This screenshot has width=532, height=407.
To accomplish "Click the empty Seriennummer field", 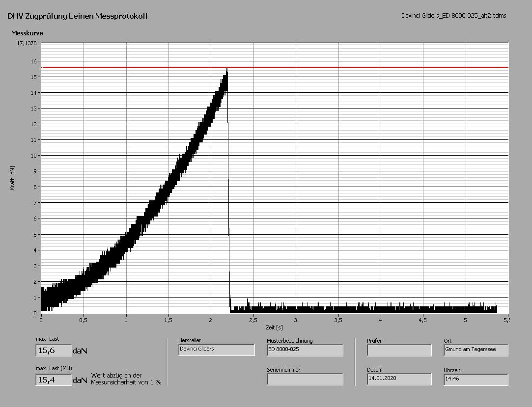I will [305, 379].
